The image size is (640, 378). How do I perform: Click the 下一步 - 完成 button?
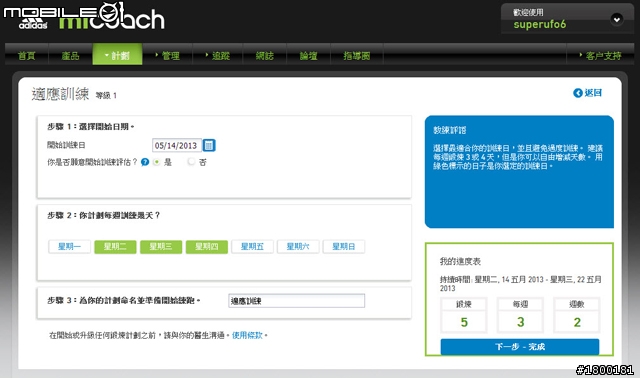(x=520, y=347)
